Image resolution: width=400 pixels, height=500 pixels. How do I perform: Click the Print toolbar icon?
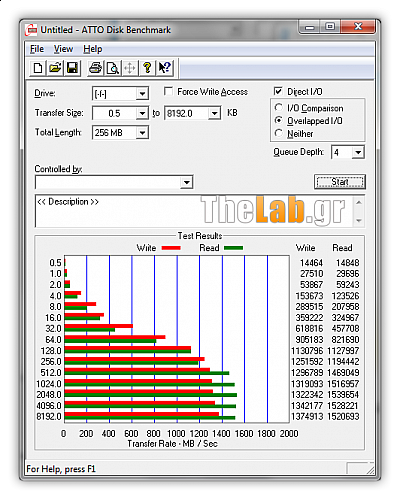pyautogui.click(x=95, y=68)
